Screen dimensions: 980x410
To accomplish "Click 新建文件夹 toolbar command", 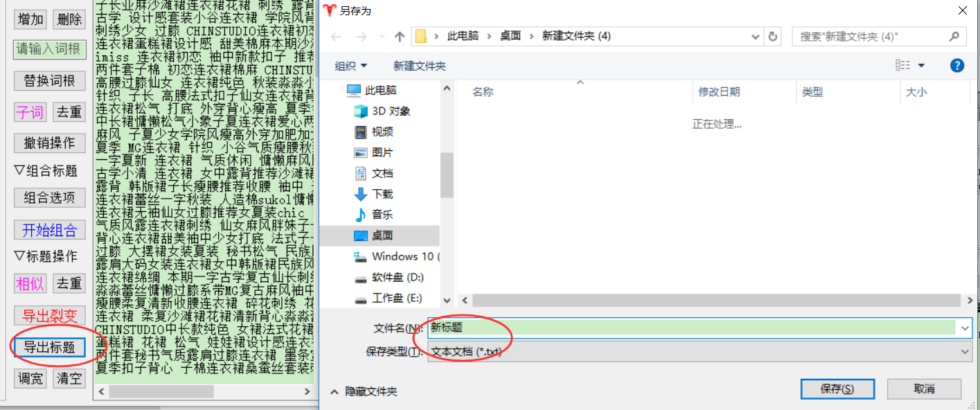I will 419,66.
